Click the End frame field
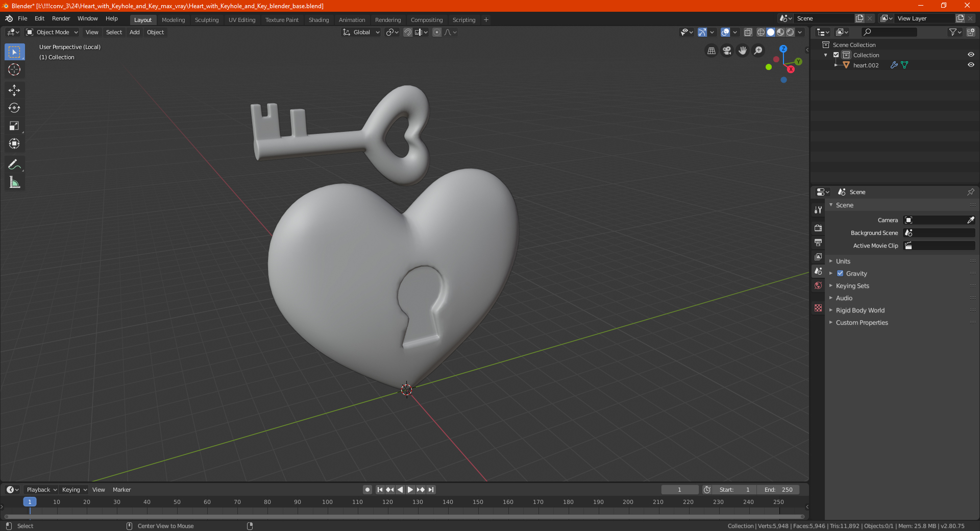Image resolution: width=980 pixels, height=531 pixels. [x=778, y=490]
